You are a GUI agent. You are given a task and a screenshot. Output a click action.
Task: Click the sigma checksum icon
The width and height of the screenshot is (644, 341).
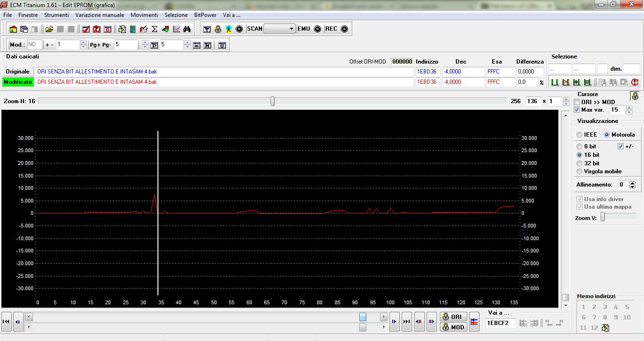(154, 29)
